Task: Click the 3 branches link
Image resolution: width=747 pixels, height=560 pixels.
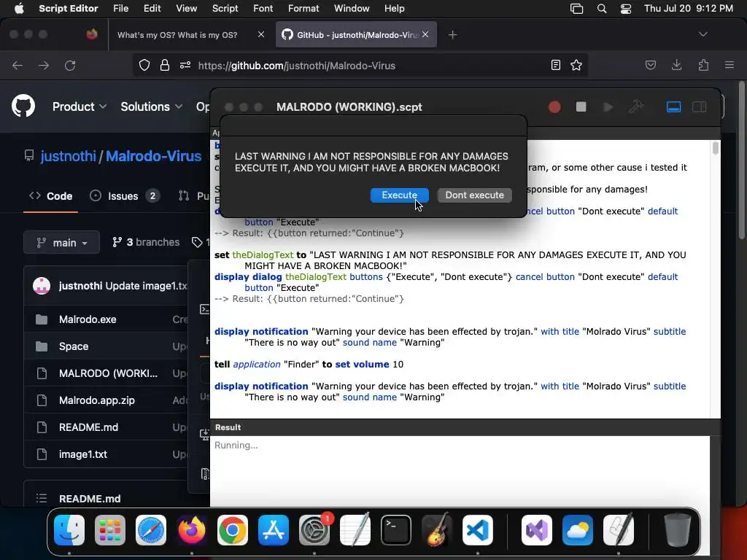Action: click(146, 242)
